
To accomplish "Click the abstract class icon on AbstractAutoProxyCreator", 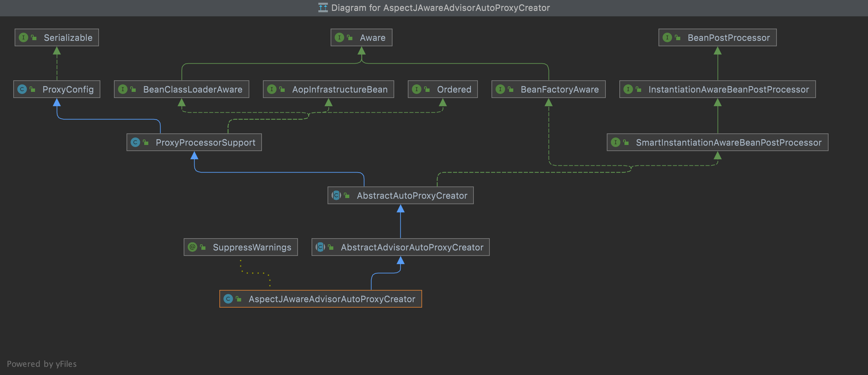I will (x=336, y=195).
